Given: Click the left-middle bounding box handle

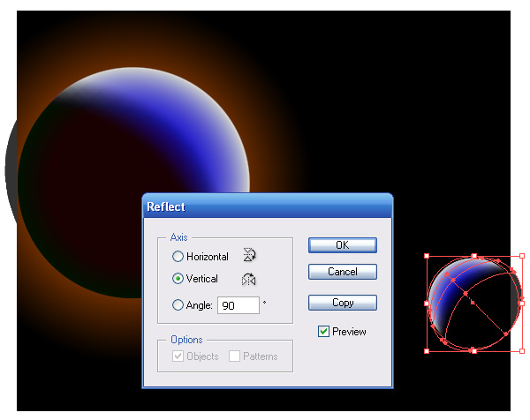Looking at the screenshot, I should pos(427,304).
